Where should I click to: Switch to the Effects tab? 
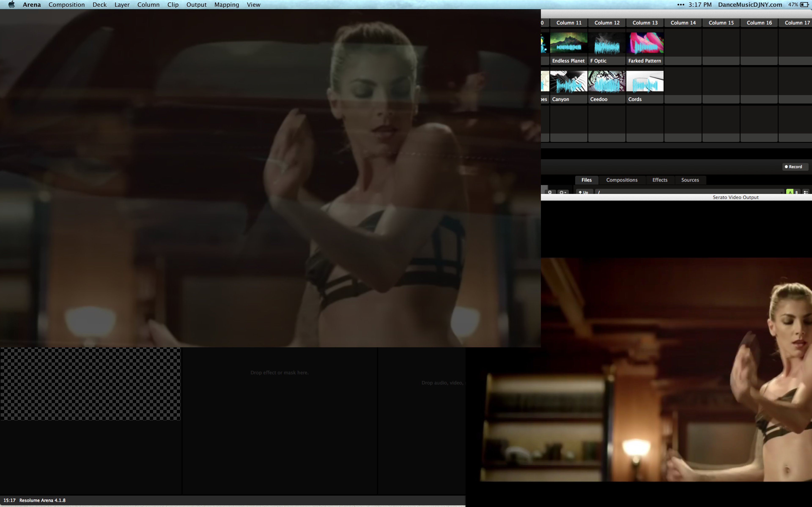660,180
